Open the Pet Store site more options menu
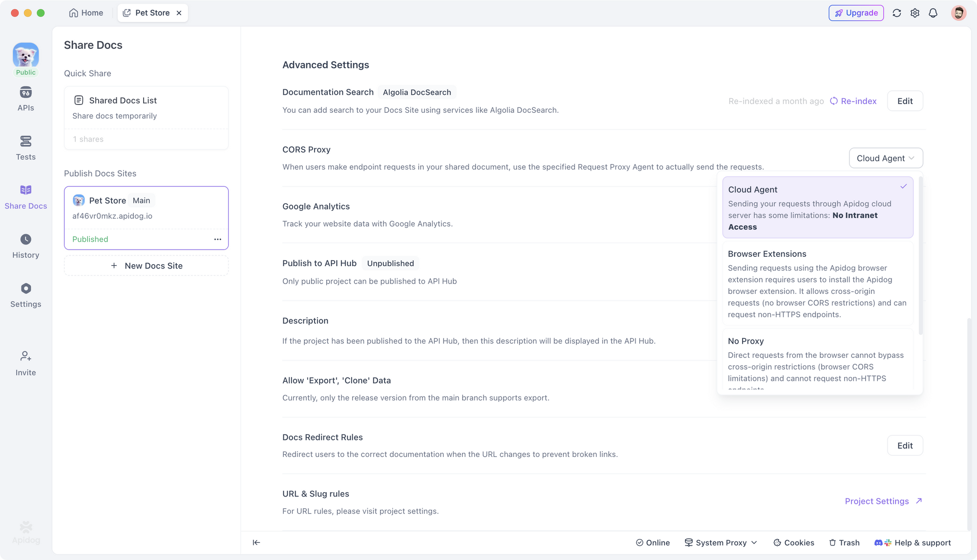 [217, 239]
